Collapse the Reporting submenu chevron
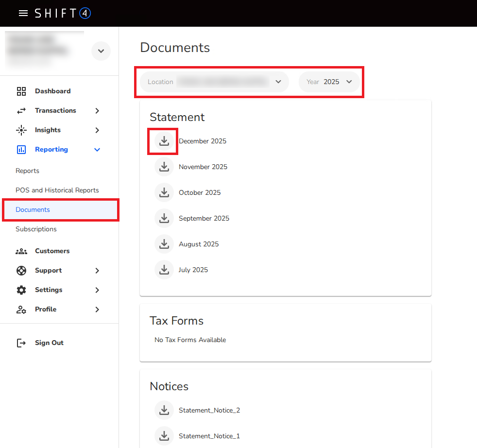Screen dimensions: 477x448 tap(97, 150)
